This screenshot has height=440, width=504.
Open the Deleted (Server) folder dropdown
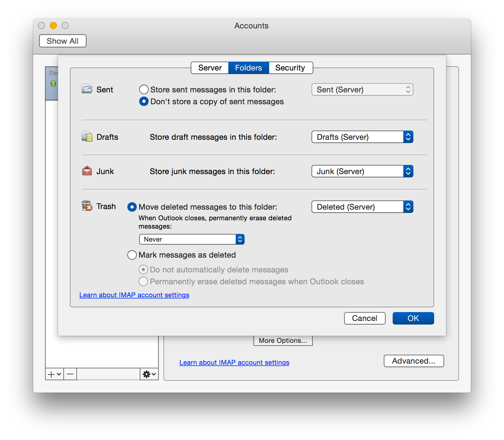[362, 207]
